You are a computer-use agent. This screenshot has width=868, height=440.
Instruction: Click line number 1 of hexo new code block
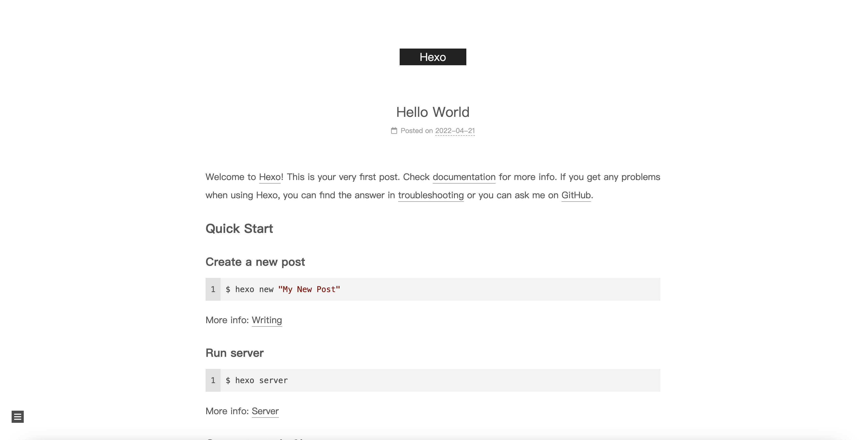213,290
